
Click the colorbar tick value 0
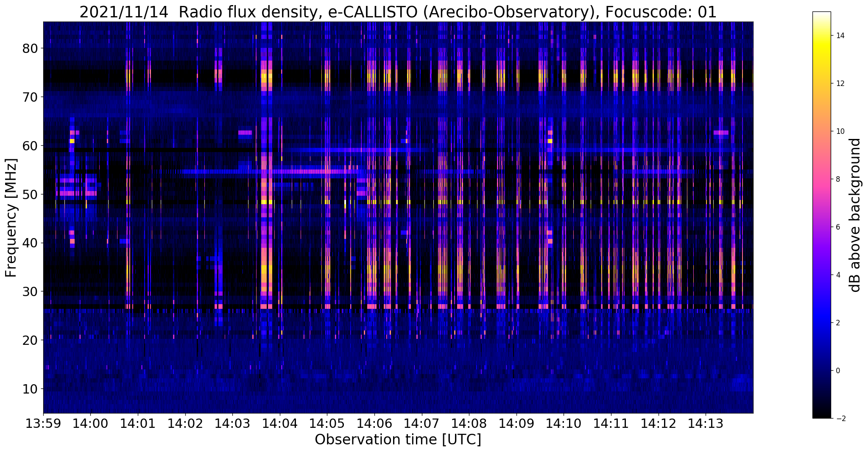coord(837,371)
